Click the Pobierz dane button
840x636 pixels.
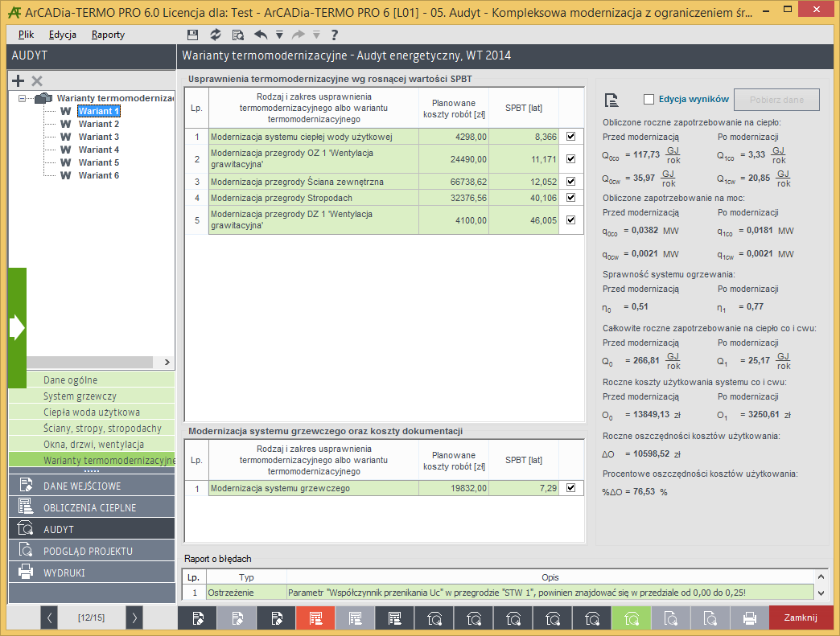[776, 100]
